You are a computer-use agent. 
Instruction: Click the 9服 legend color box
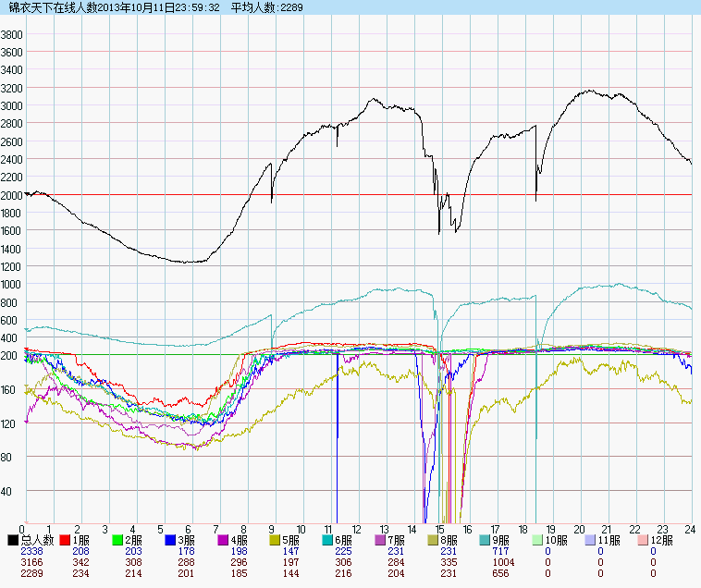coord(486,540)
